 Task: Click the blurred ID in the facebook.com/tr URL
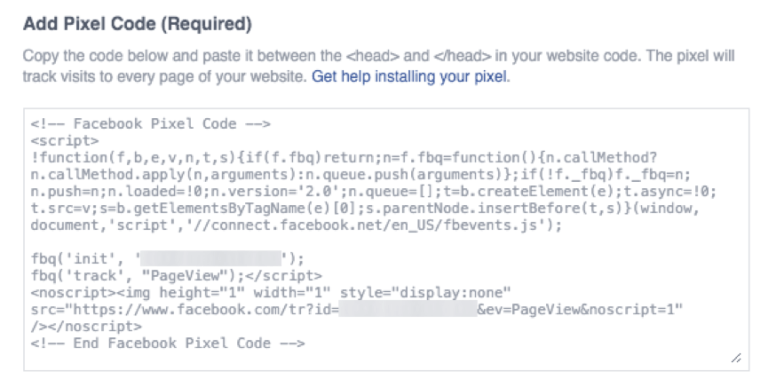coord(408,310)
